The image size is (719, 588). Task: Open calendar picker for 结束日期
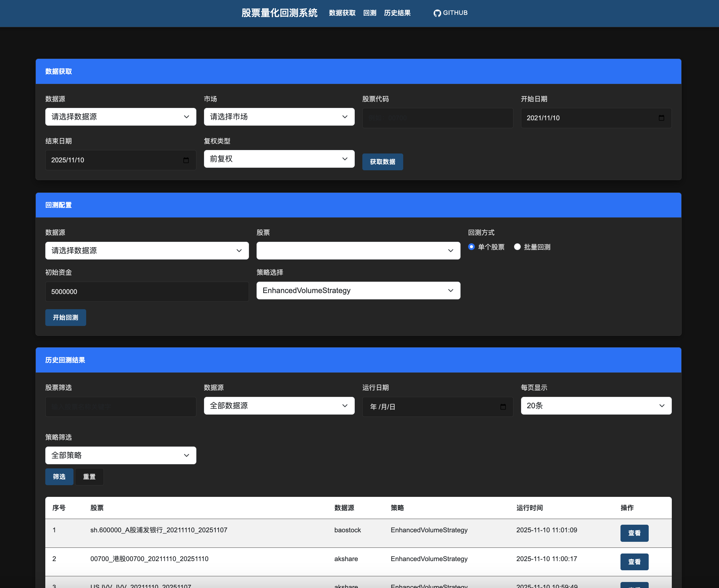(x=186, y=160)
